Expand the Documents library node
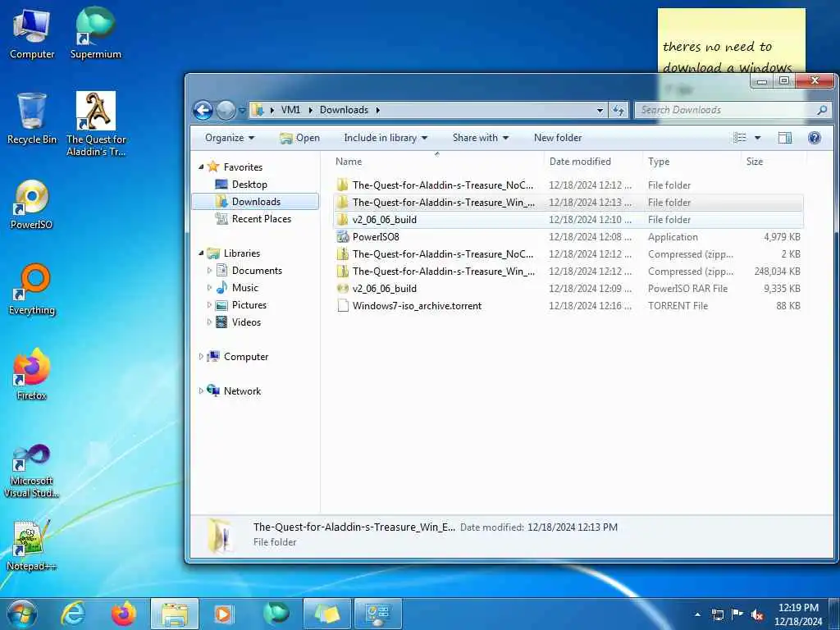Viewport: 840px width, 630px height. [x=209, y=271]
